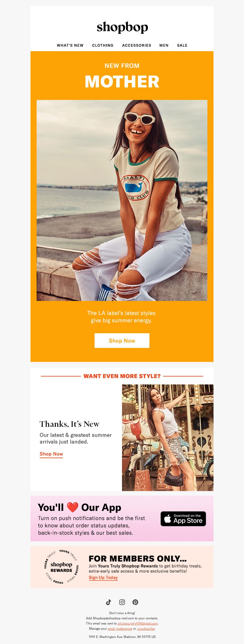Open the Men menu item
The image size is (244, 644).
click(164, 45)
